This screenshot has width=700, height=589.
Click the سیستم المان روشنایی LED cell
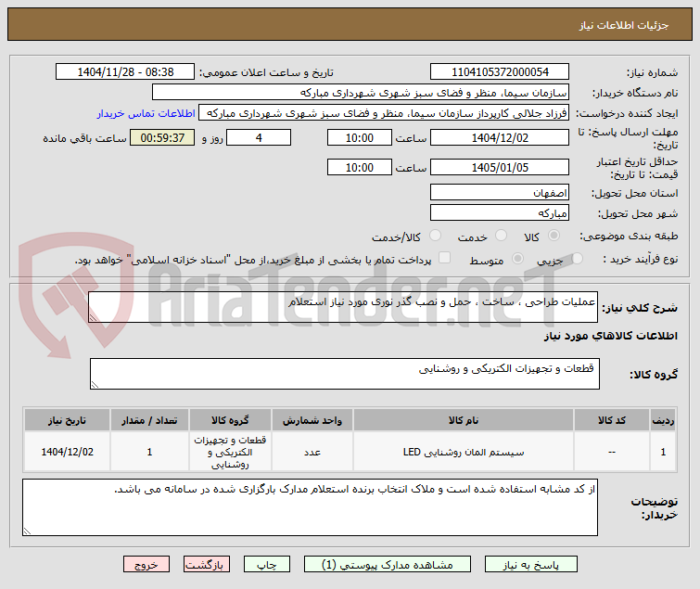[x=464, y=452]
